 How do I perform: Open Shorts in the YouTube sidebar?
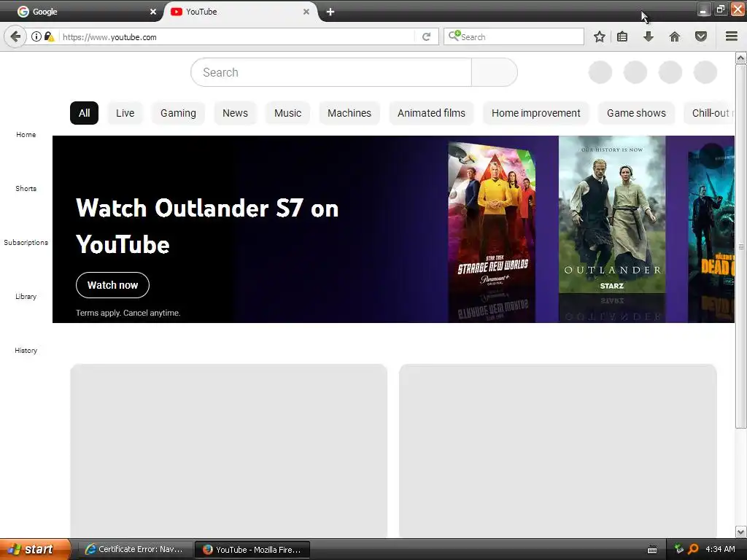pos(26,189)
